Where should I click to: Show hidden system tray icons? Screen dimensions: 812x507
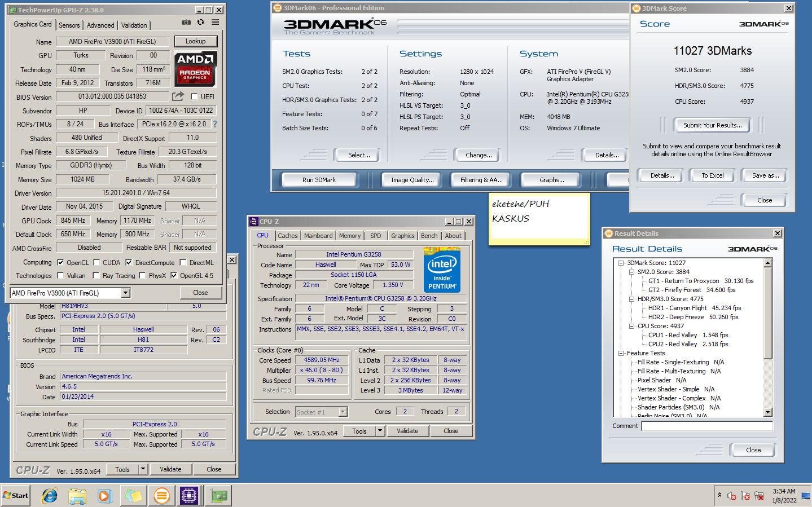tap(719, 495)
